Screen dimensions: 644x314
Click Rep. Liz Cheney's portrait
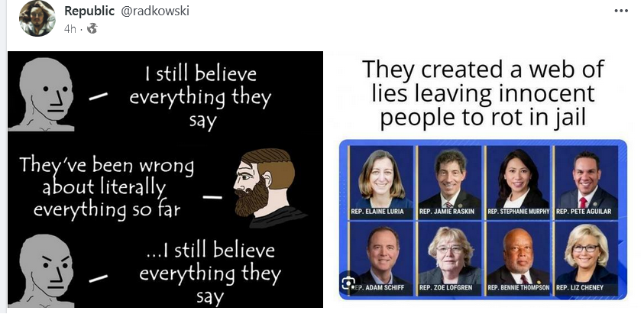coord(587,257)
